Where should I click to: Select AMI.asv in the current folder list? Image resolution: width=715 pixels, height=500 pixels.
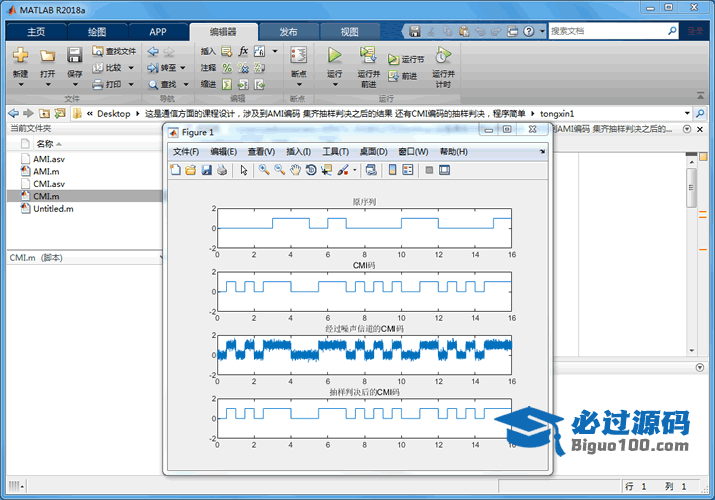[49, 159]
